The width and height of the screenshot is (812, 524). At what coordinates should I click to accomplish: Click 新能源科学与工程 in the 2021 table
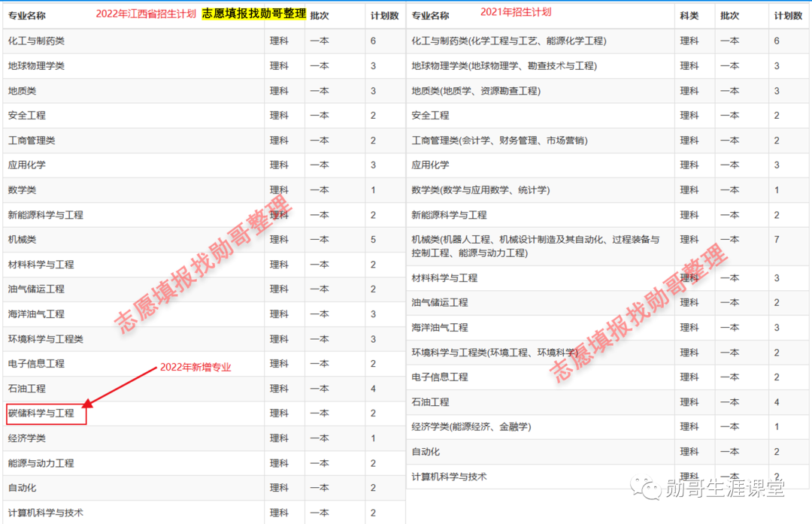tap(449, 215)
